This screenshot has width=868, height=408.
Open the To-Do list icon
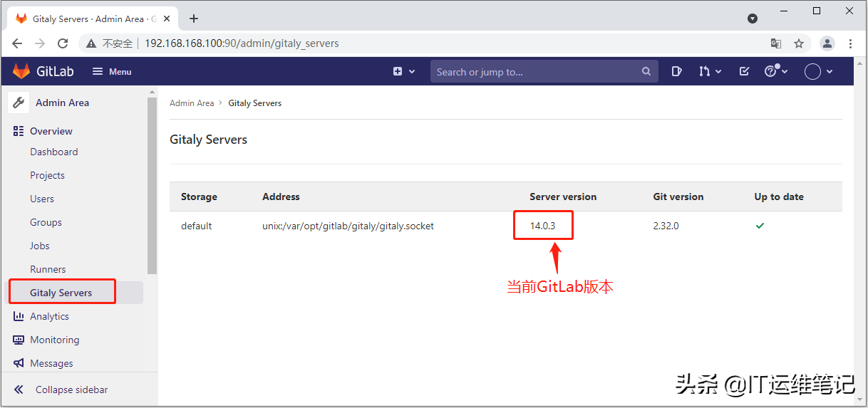tap(744, 71)
